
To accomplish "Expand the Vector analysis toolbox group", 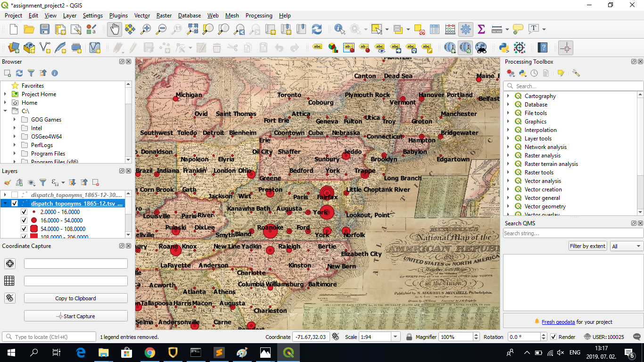I will (508, 181).
